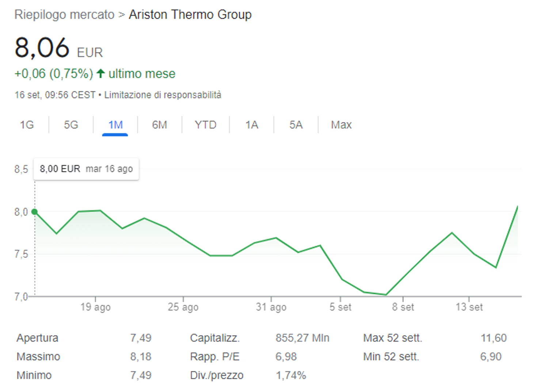Screen dimensions: 548x392
Task: Select the Max range tab
Action: pos(341,125)
